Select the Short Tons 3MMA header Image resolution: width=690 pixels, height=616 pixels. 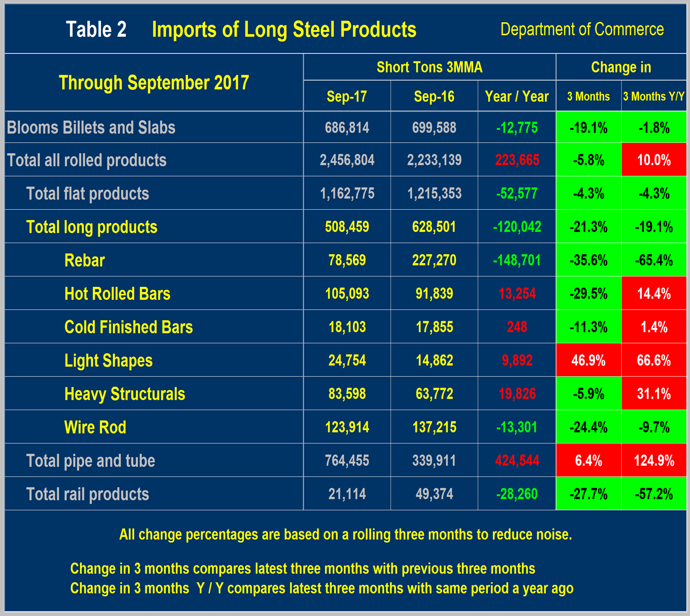click(x=429, y=67)
